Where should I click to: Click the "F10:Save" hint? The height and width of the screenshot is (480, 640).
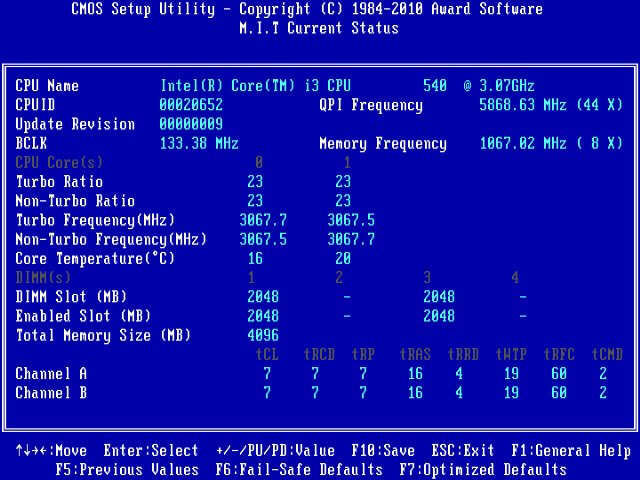pos(383,451)
